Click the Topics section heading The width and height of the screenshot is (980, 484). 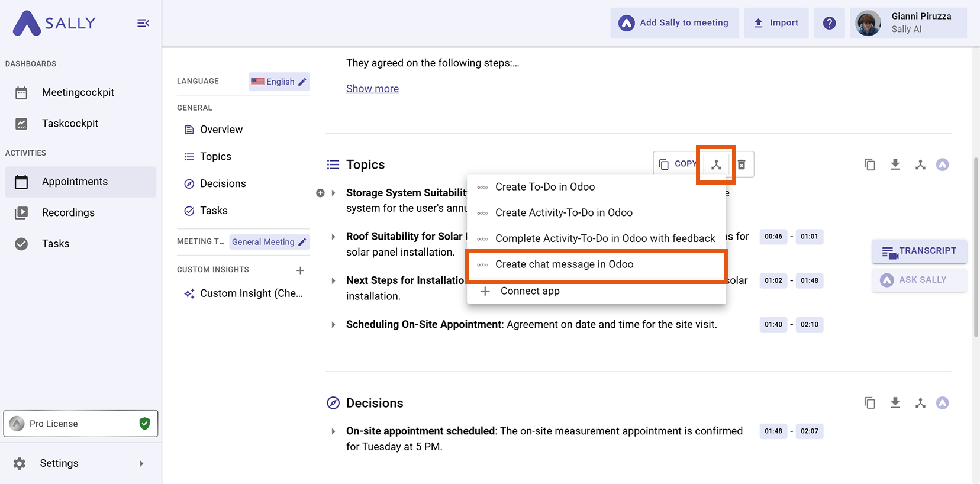[365, 164]
